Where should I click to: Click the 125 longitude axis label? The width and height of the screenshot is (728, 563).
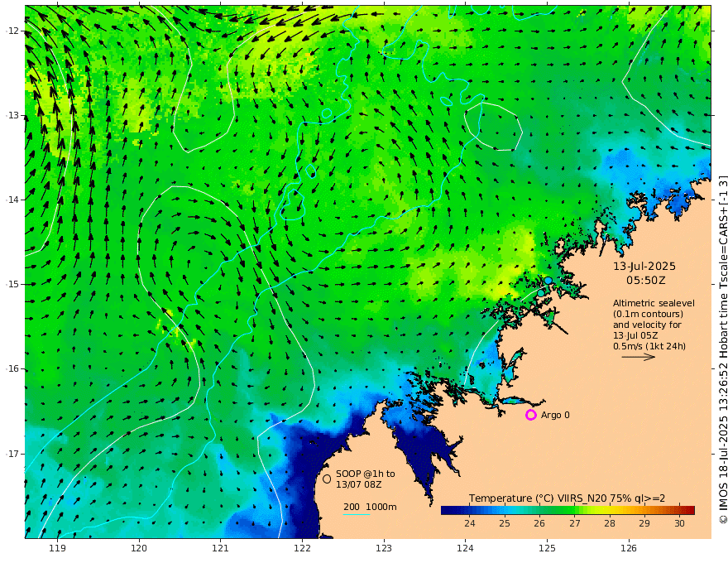548,548
